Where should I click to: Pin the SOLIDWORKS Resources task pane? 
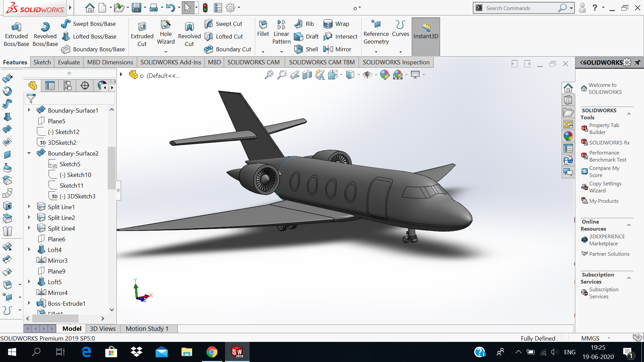pos(637,62)
